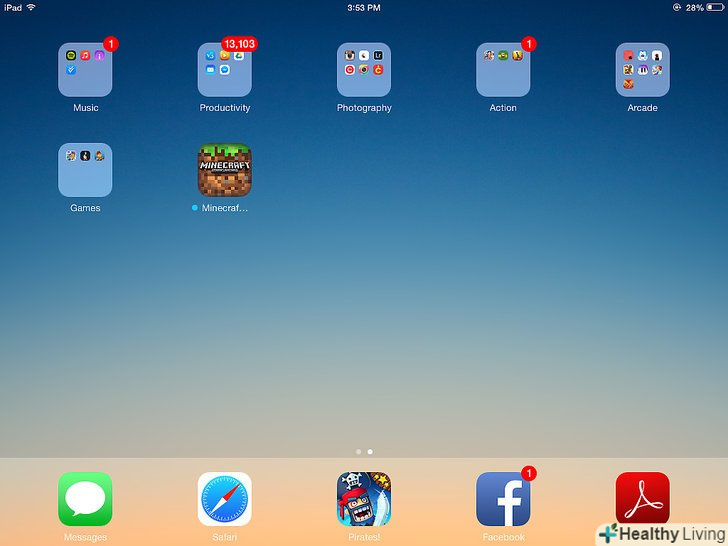Tap the notification badge on Music folder

(110, 44)
